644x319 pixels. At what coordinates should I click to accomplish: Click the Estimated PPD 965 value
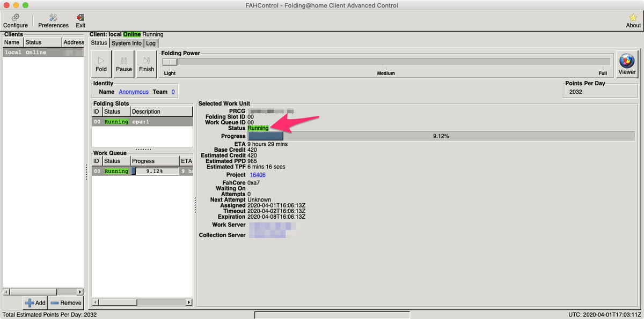tap(252, 161)
